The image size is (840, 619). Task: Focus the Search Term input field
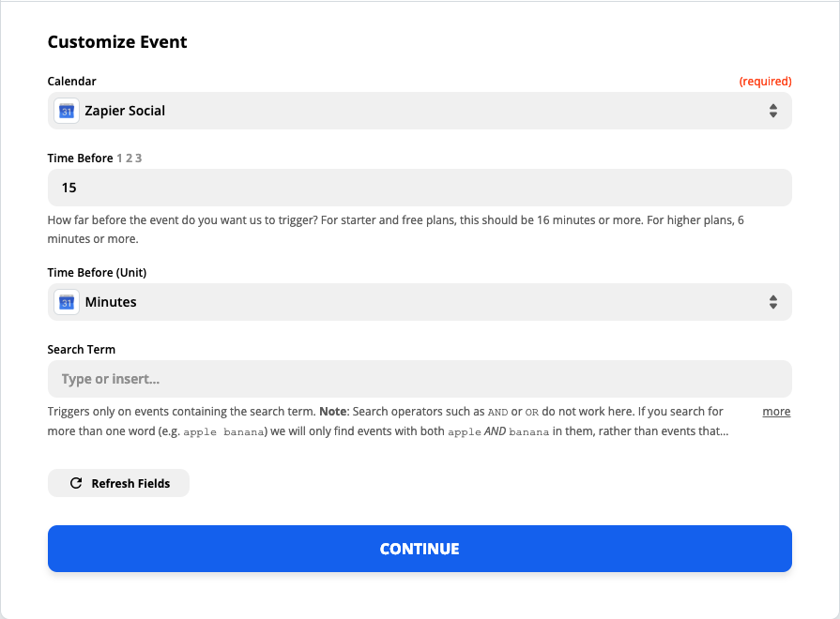[420, 379]
